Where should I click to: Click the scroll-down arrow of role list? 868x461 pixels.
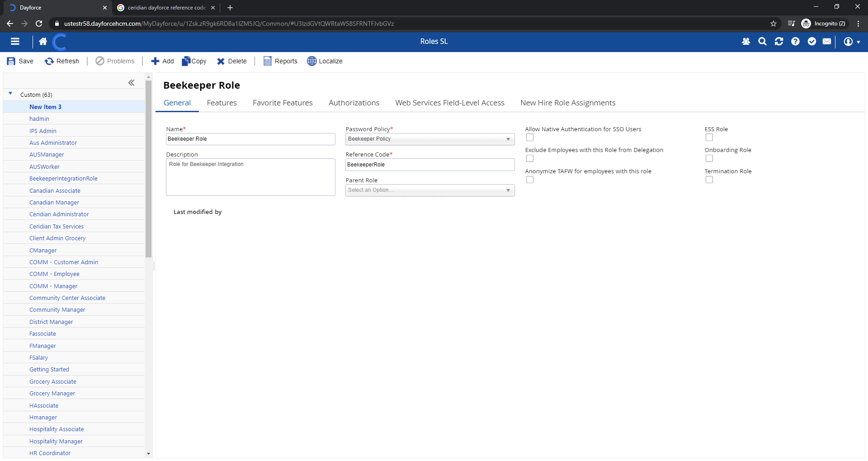(148, 453)
